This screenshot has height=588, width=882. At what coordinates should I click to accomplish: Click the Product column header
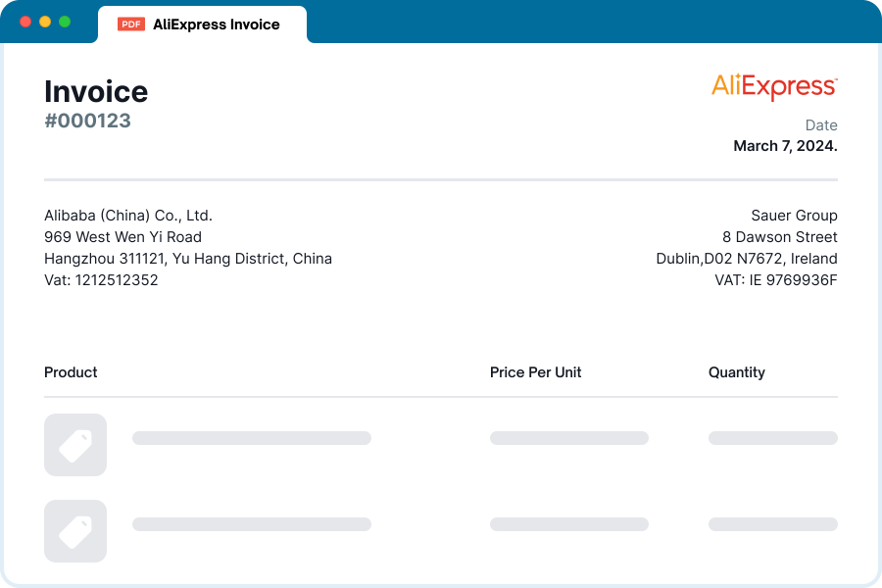point(71,372)
